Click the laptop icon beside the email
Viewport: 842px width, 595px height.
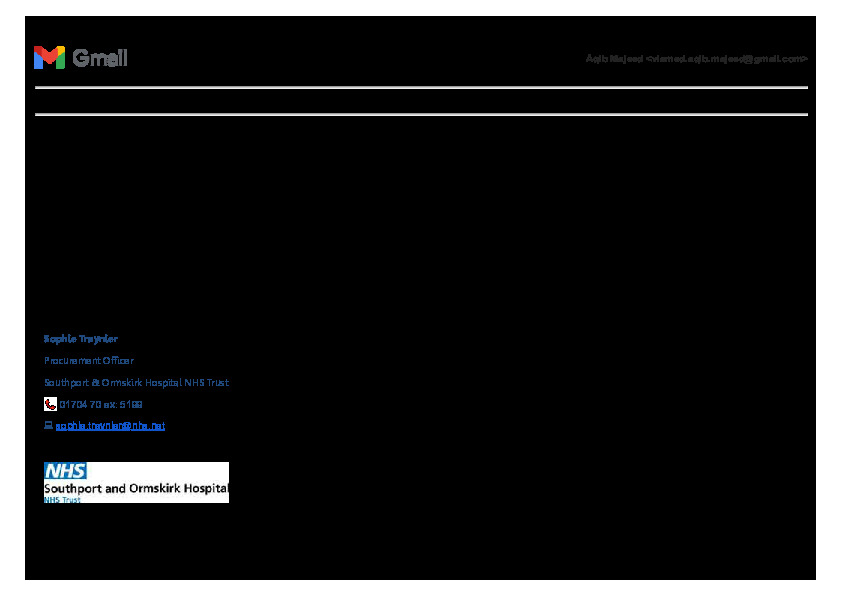click(48, 426)
